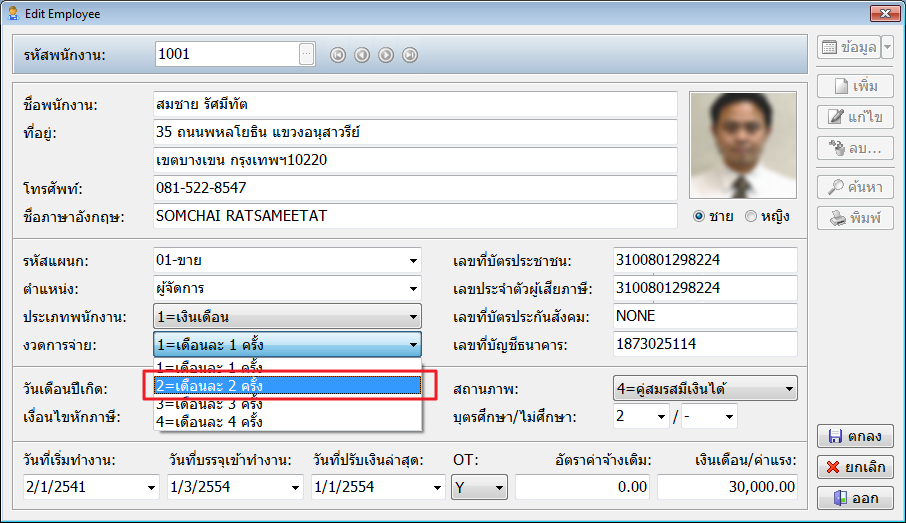Viewport: 906px width, 523px height.
Task: Open the OT dropdown showing Y
Action: click(x=499, y=488)
